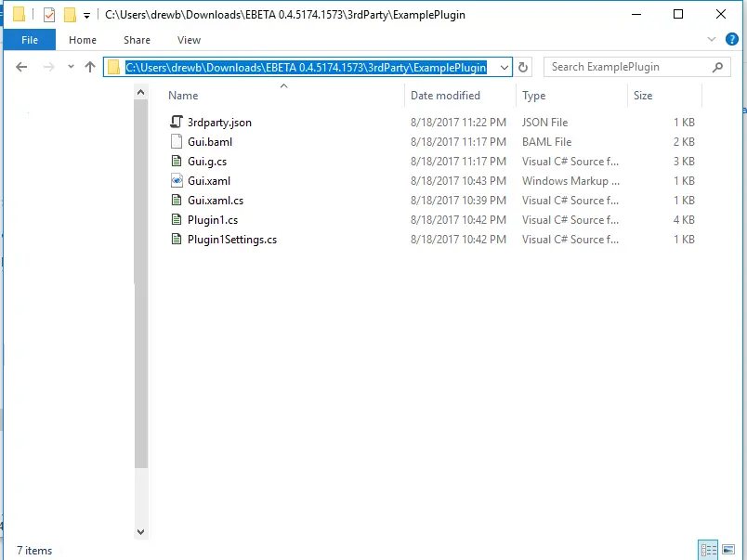Open Recent locations dropdown arrow
747x560 pixels.
tap(71, 67)
